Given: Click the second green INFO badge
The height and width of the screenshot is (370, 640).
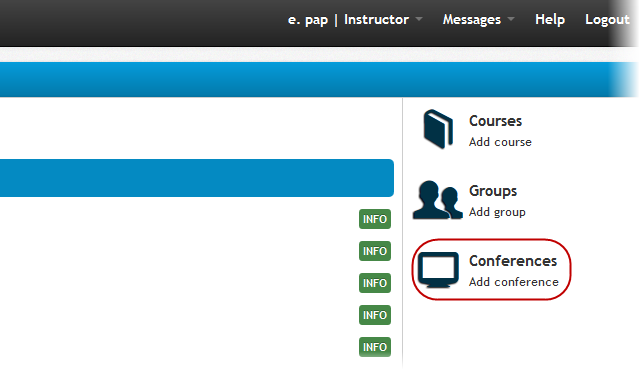Looking at the screenshot, I should tap(375, 251).
